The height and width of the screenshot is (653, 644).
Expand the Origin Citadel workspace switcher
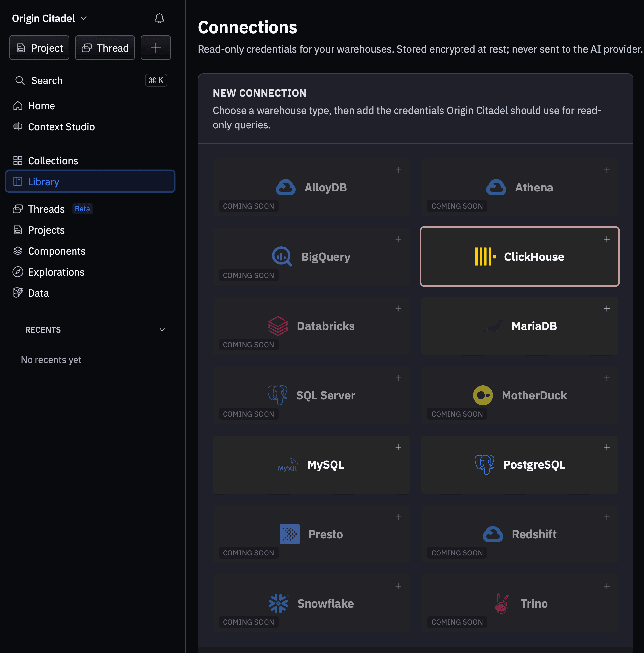pos(50,18)
